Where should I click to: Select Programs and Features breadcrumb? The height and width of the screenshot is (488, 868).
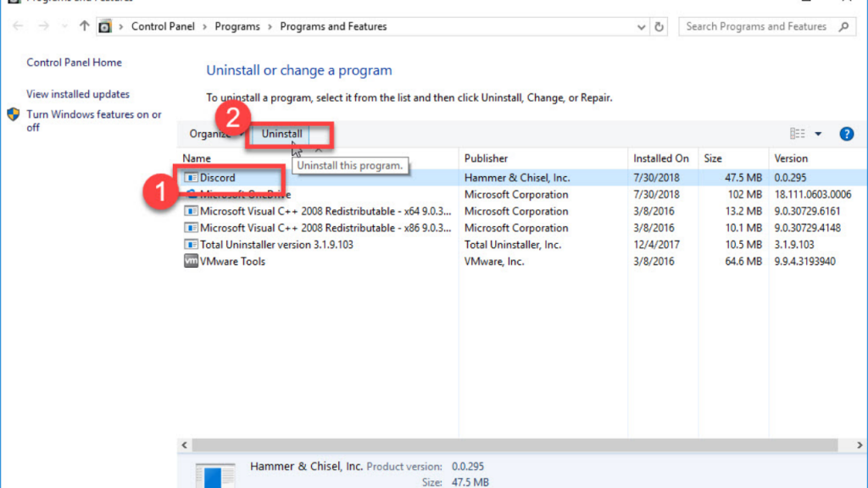point(333,26)
